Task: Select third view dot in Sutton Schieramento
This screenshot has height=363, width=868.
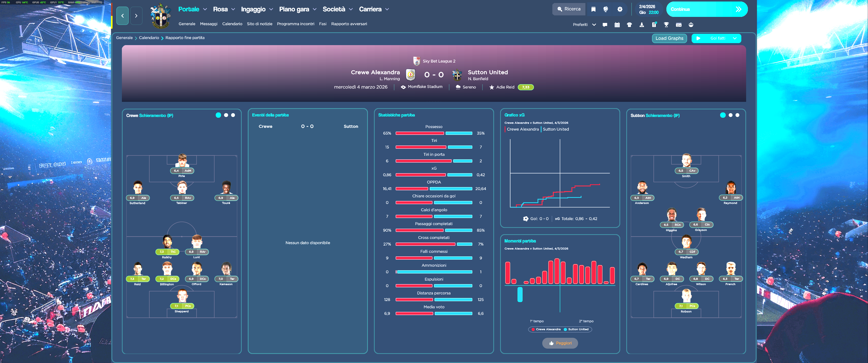Action: pos(737,115)
